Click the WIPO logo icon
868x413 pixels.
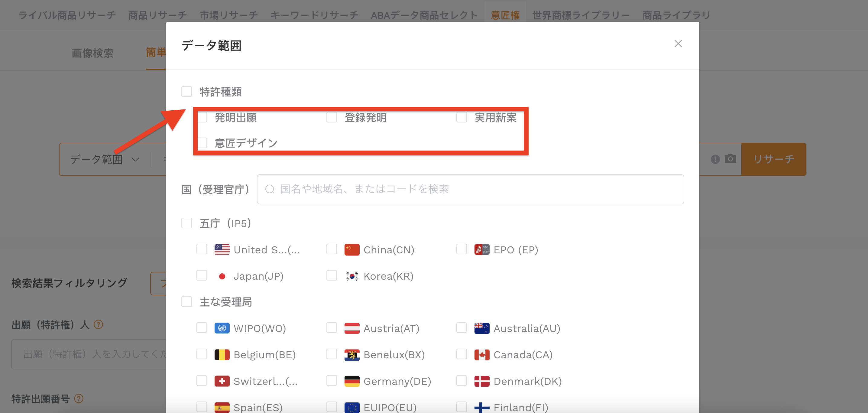click(222, 328)
